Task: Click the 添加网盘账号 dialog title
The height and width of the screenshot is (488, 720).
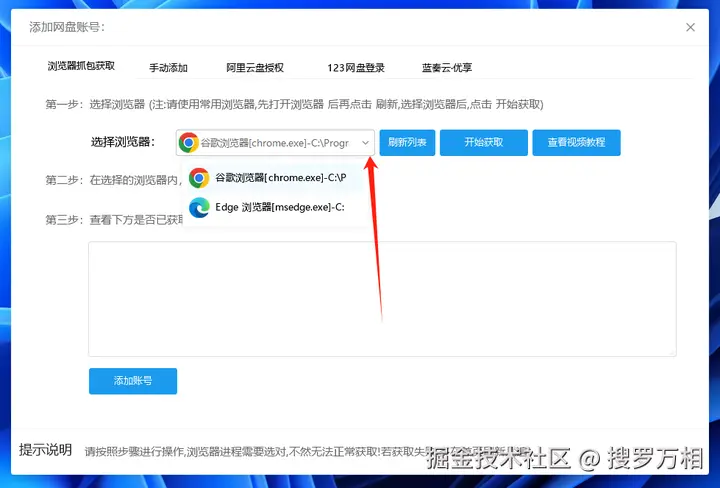Action: point(67,27)
